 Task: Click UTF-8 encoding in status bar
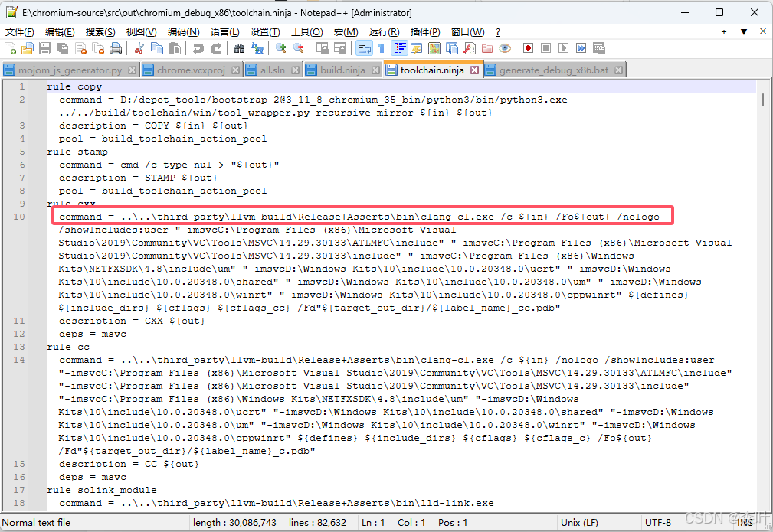coord(657,523)
